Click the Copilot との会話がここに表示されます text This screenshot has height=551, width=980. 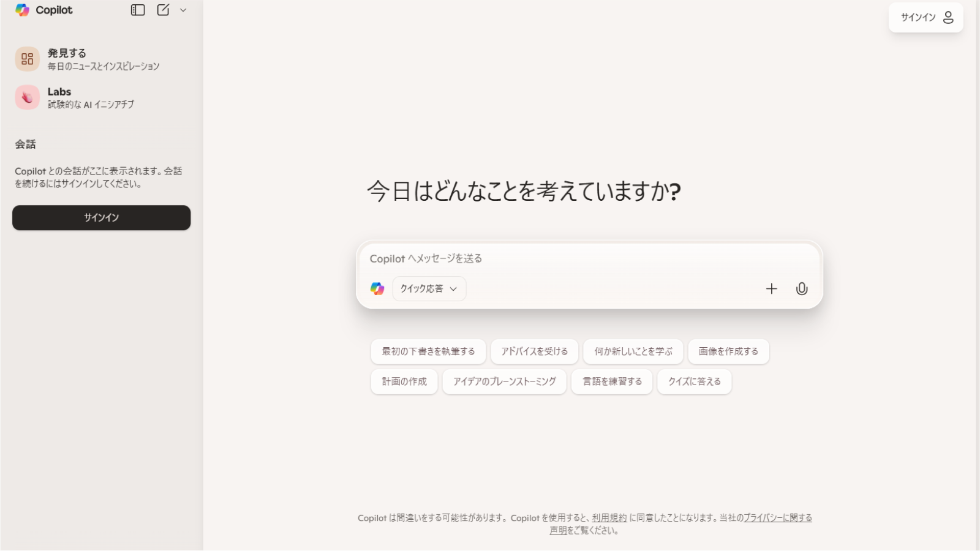tap(98, 178)
